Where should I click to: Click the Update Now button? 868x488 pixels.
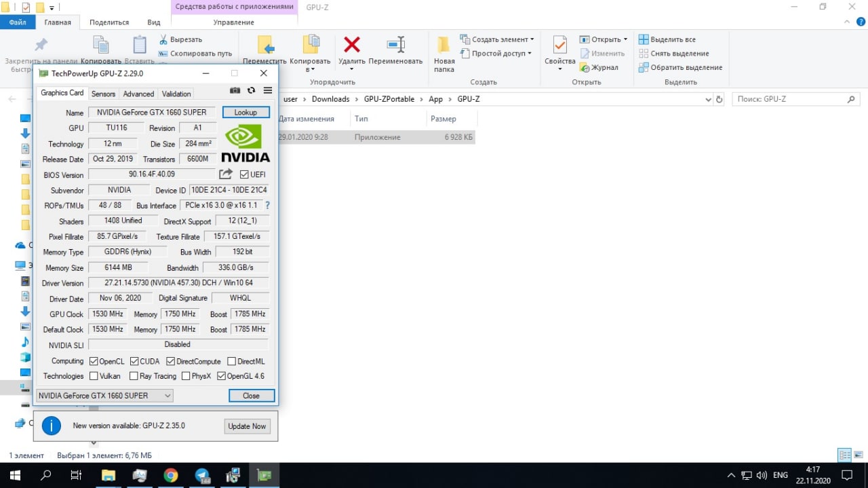247,426
